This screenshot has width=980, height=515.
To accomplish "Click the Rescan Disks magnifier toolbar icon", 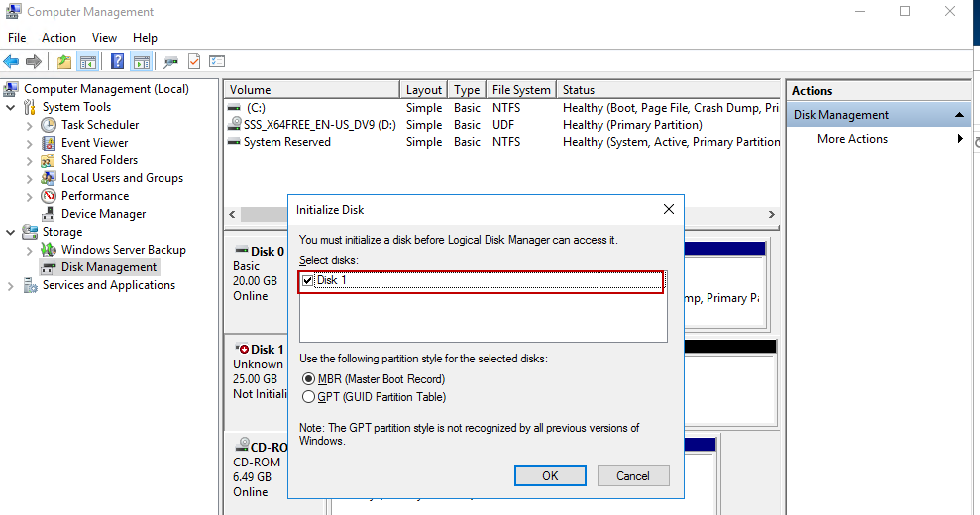I will click(x=170, y=61).
